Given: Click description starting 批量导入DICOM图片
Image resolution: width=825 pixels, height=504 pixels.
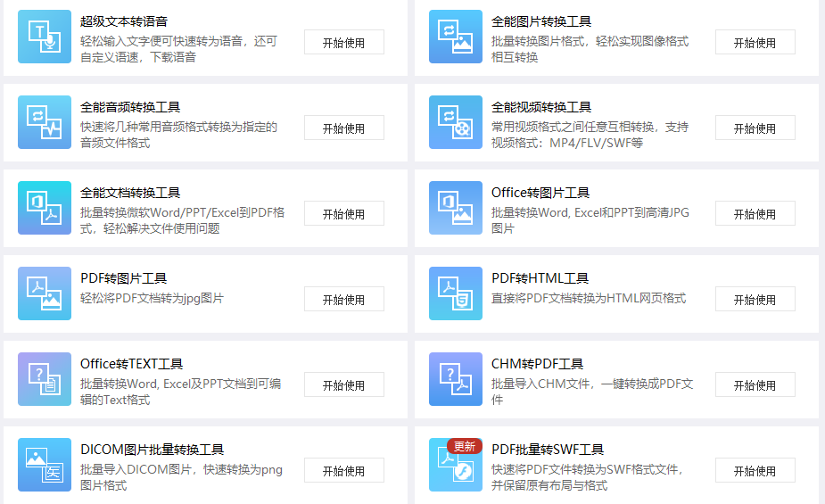Looking at the screenshot, I should pyautogui.click(x=182, y=477).
